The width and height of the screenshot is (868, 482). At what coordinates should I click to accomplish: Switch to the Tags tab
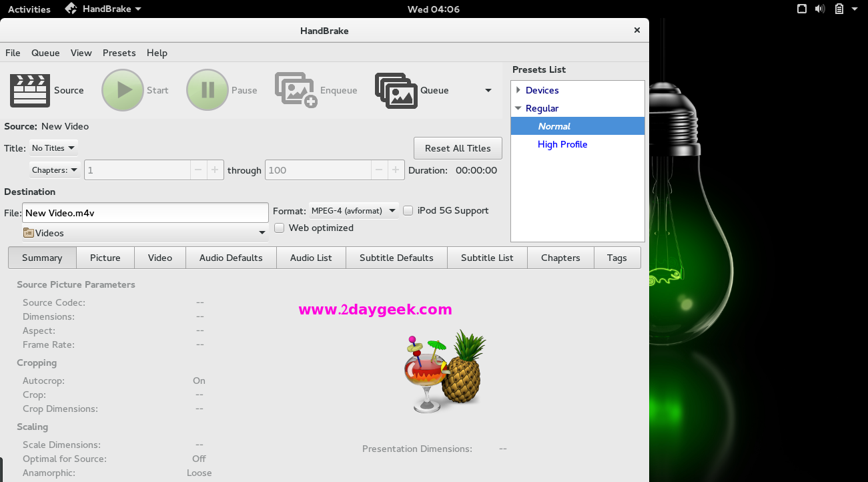coord(617,258)
